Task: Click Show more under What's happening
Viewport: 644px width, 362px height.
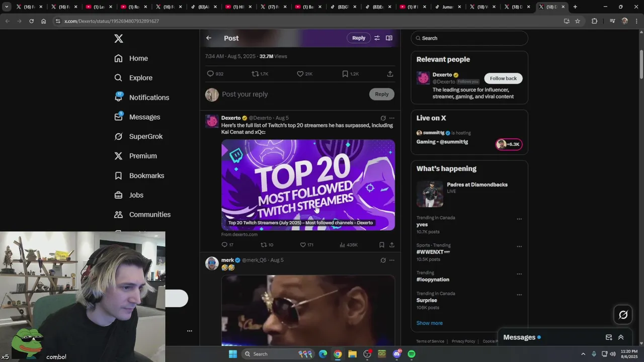Action: coord(430,323)
